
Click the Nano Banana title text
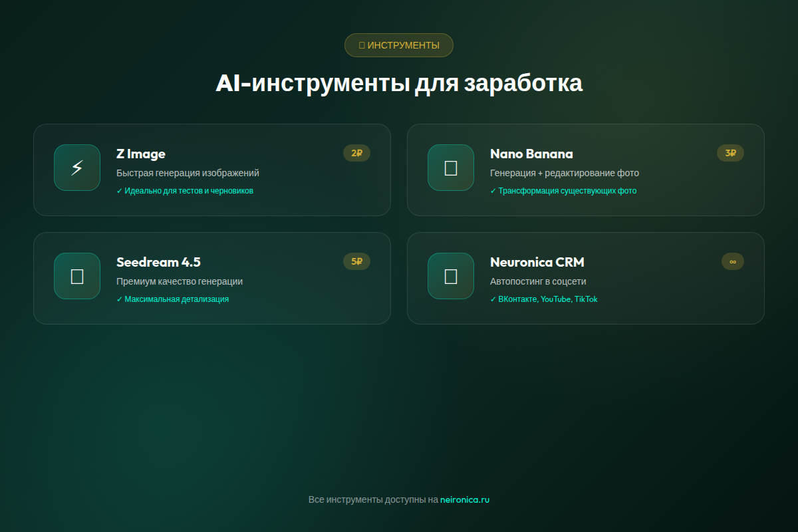point(531,154)
